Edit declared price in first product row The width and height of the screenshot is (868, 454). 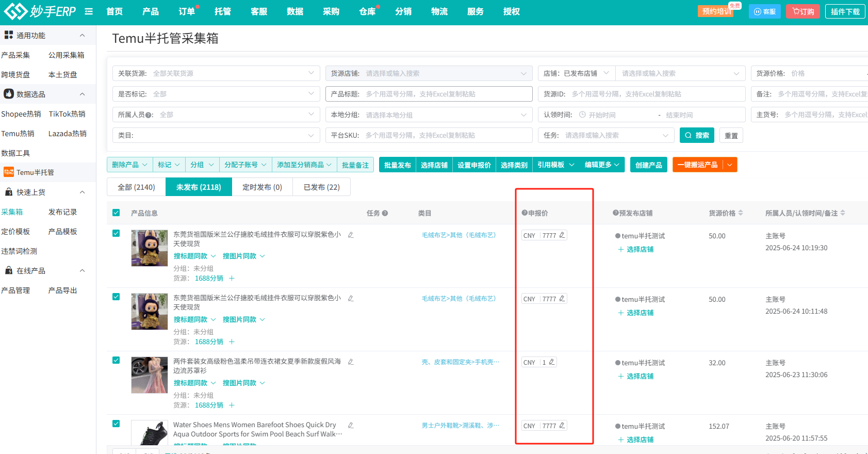pyautogui.click(x=562, y=235)
